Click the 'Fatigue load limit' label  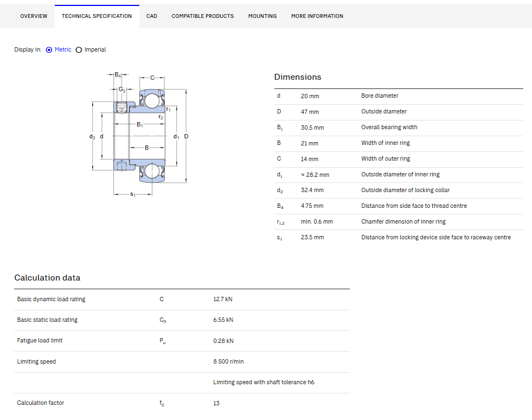(x=40, y=341)
